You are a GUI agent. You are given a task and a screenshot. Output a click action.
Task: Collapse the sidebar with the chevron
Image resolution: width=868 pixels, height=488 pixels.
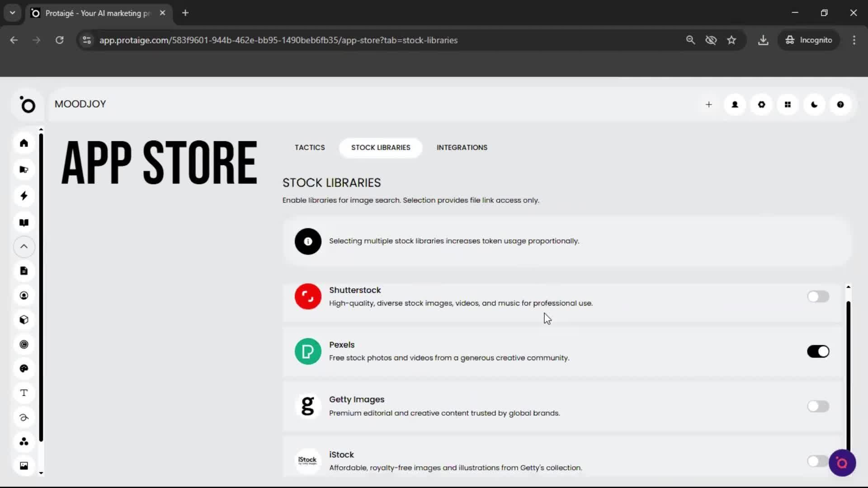point(24,247)
